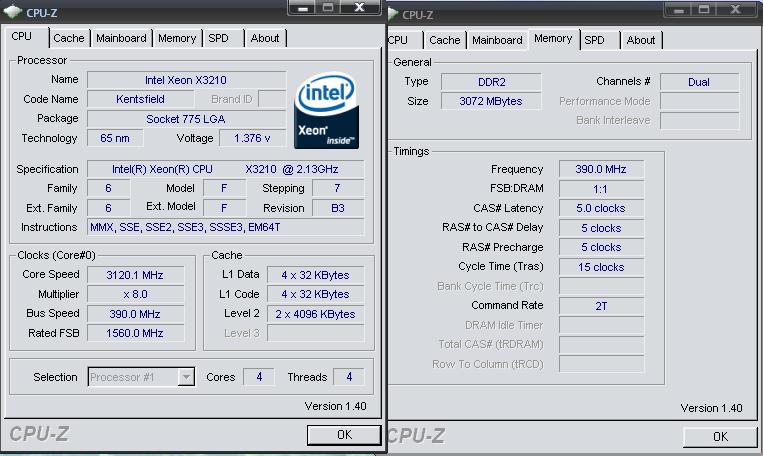Viewport: 763px width, 456px height.
Task: Click Voltage value 1.376 v
Action: tap(252, 138)
